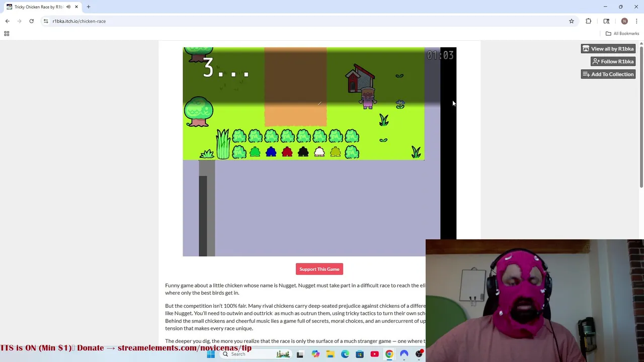
Task: Close the Tricky Chicken Race tab
Action: (x=76, y=7)
